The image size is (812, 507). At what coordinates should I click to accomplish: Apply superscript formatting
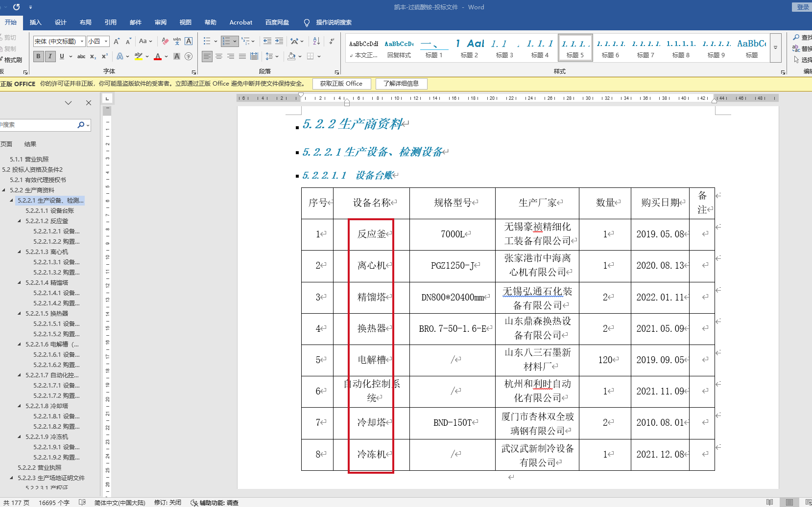105,56
